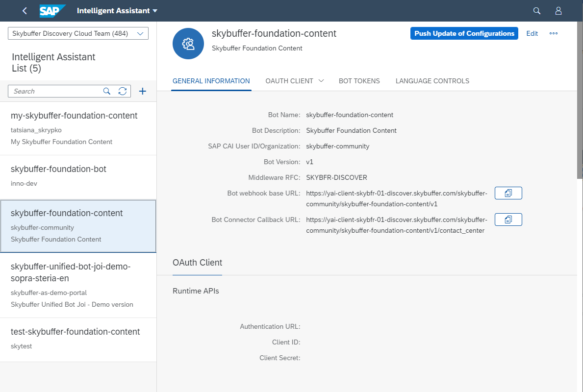This screenshot has height=392, width=583.
Task: Select skybuffer-unified-bot-joi-demo-sopra-steria-en item
Action: coord(78,285)
